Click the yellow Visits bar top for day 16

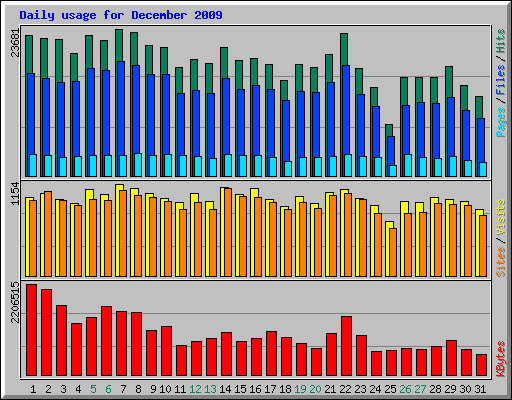click(254, 193)
